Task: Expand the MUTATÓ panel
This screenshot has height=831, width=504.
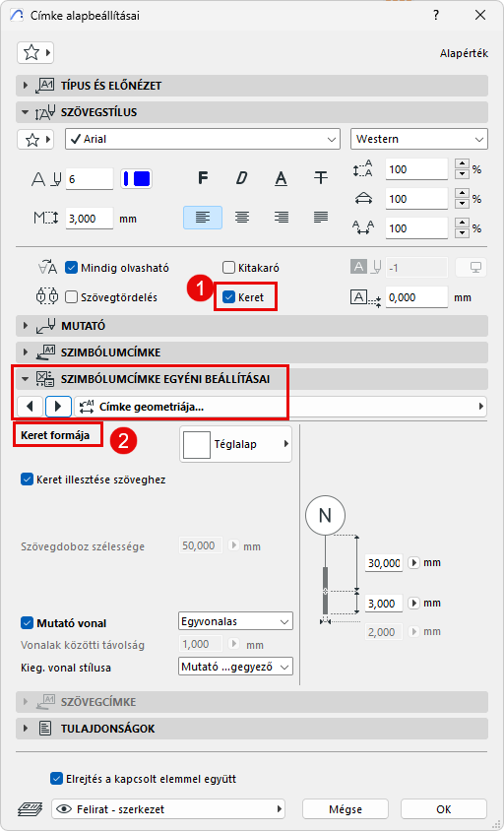Action: click(x=252, y=325)
